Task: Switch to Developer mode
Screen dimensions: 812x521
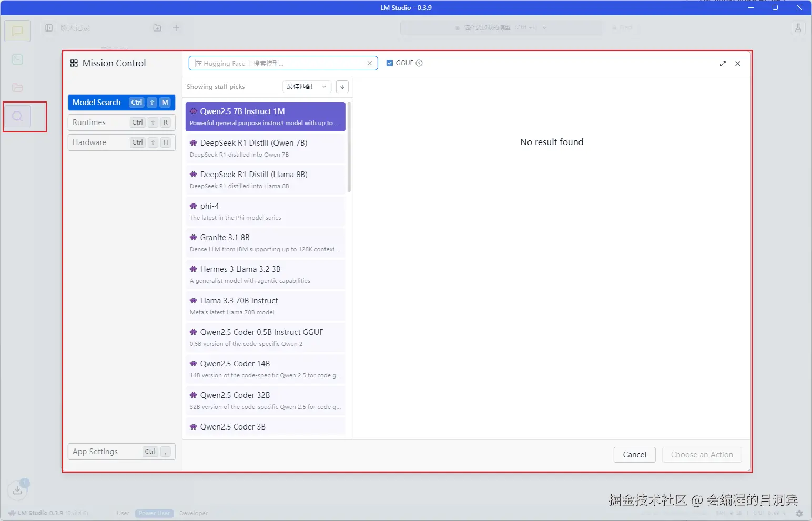Action: pyautogui.click(x=194, y=513)
